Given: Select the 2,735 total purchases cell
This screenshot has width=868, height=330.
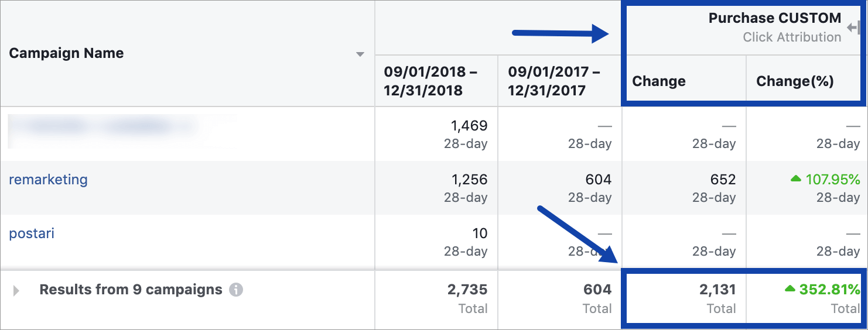Looking at the screenshot, I should [x=467, y=289].
